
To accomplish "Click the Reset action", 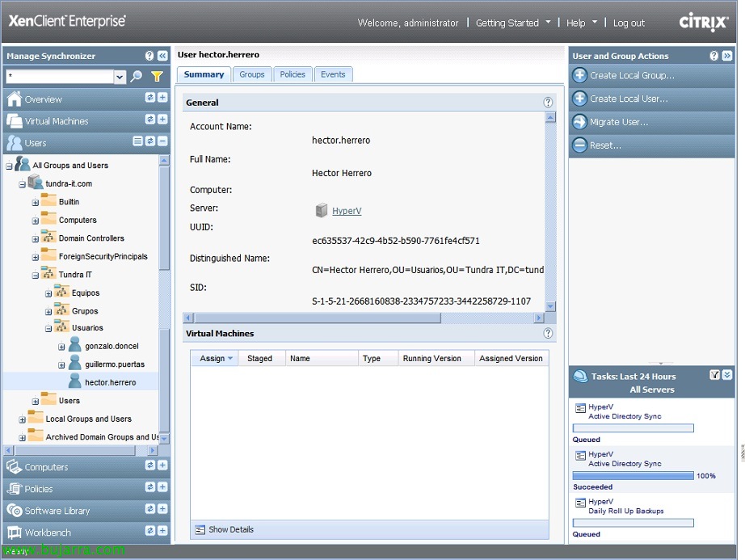I will click(x=605, y=145).
